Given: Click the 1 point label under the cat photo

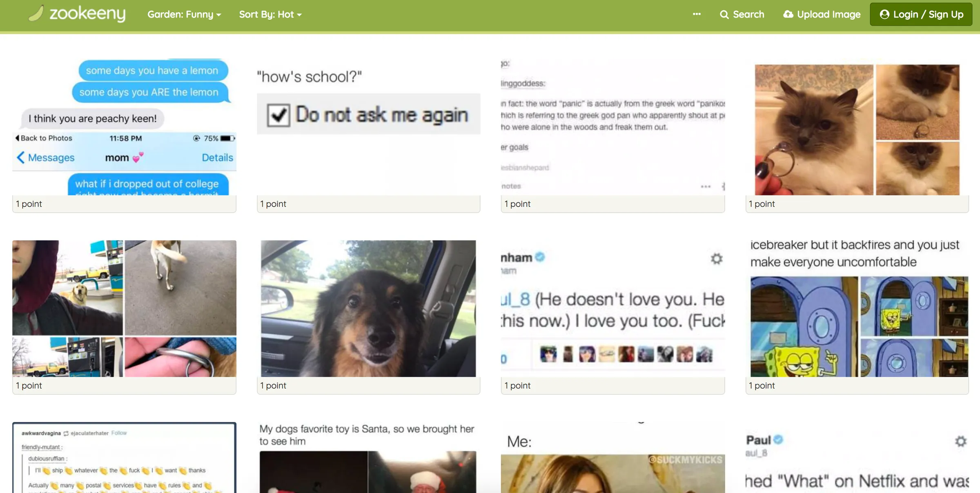Looking at the screenshot, I should tap(762, 204).
